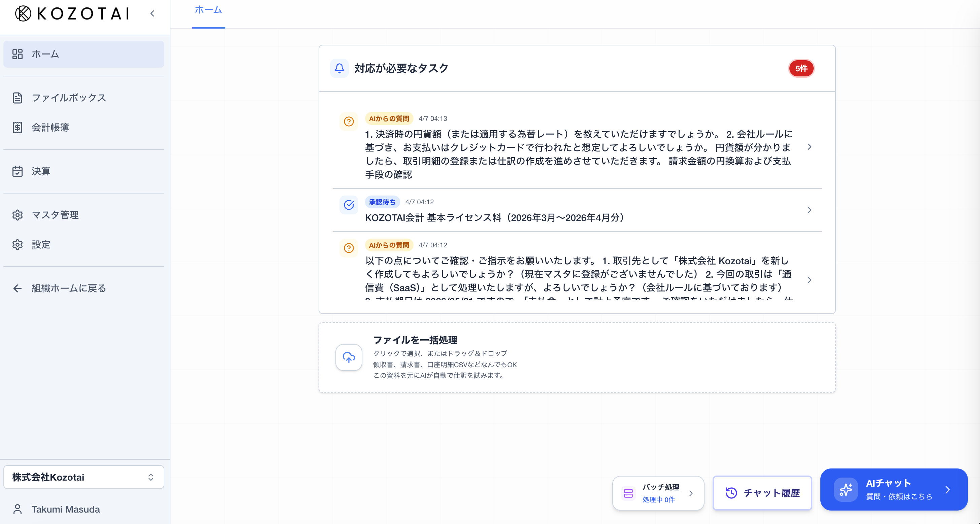Viewport: 980px width, 524px height.
Task: Expand the first AIからの質問 task with its chevron
Action: point(809,147)
